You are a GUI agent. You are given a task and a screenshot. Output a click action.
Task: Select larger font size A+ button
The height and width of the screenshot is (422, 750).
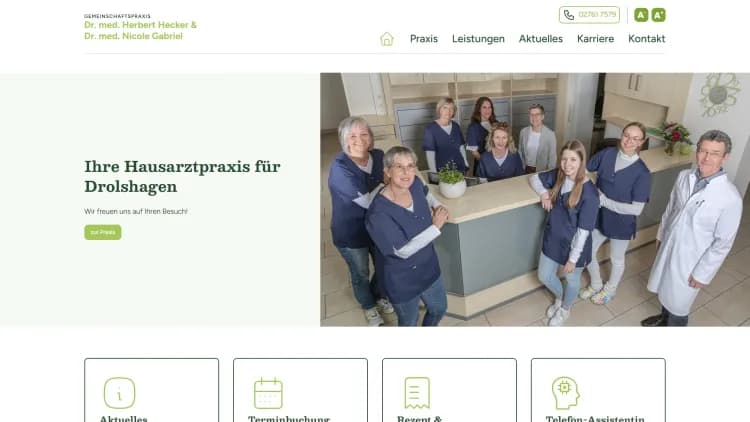coord(658,15)
